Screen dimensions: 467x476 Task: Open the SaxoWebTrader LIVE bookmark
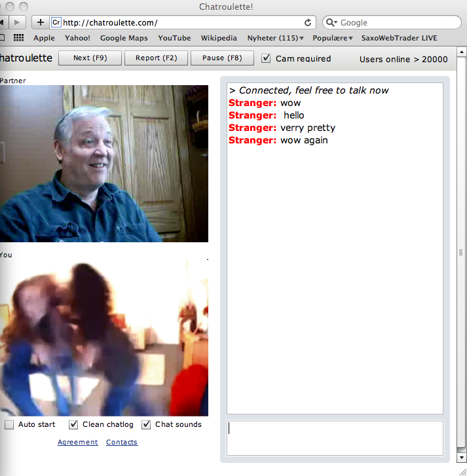[x=400, y=38]
